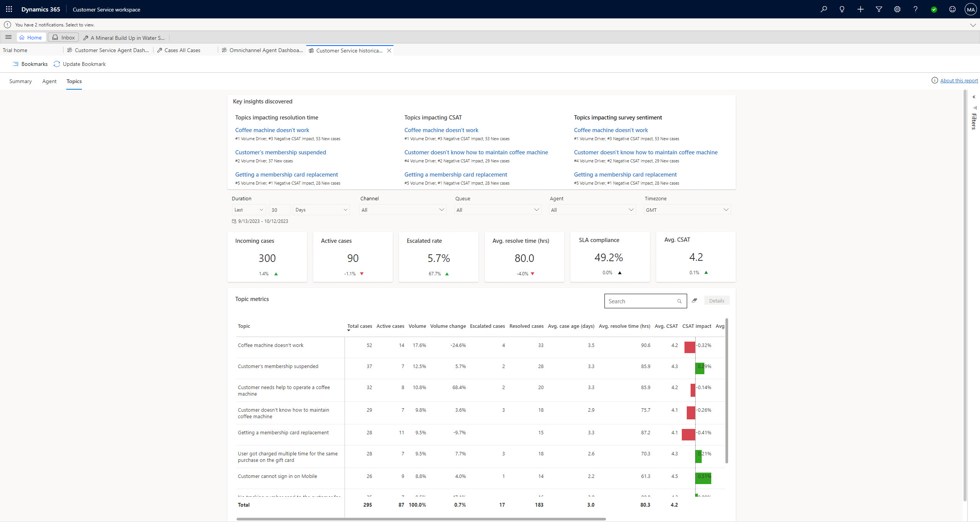Viewport: 980px width, 522px height.
Task: Click red CSAT bar for Getting a membership card replacement row
Action: (688, 434)
